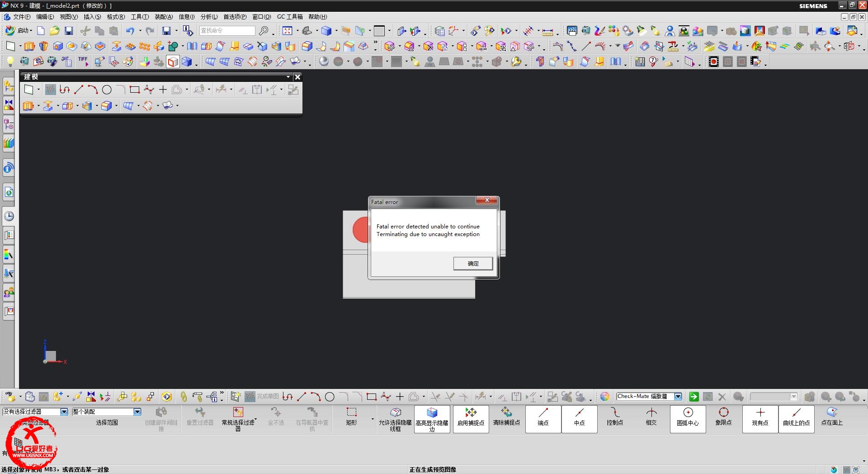Toggle 相交 intersection snap
Image resolution: width=868 pixels, height=474 pixels.
pos(651,417)
